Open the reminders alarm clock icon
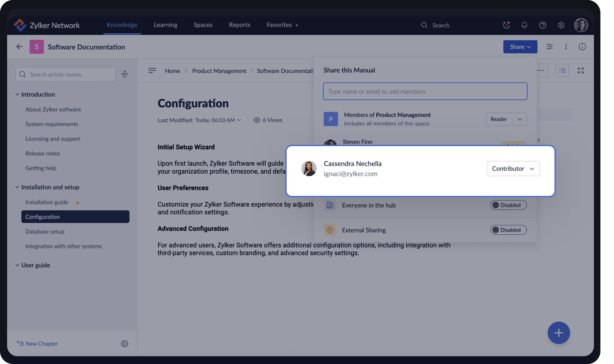Screen dimensions: 614x364 click(x=506, y=25)
